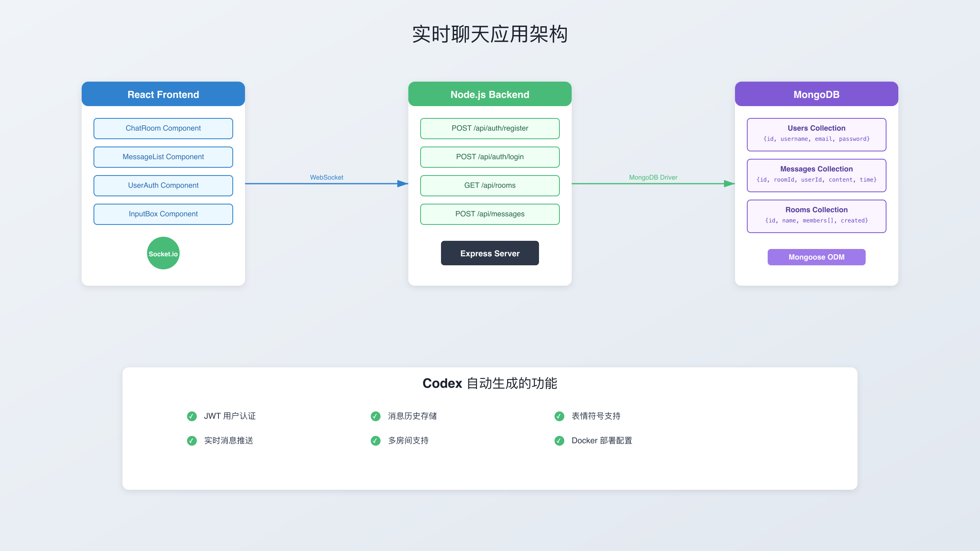Click the text 实时消息推送

point(229,441)
